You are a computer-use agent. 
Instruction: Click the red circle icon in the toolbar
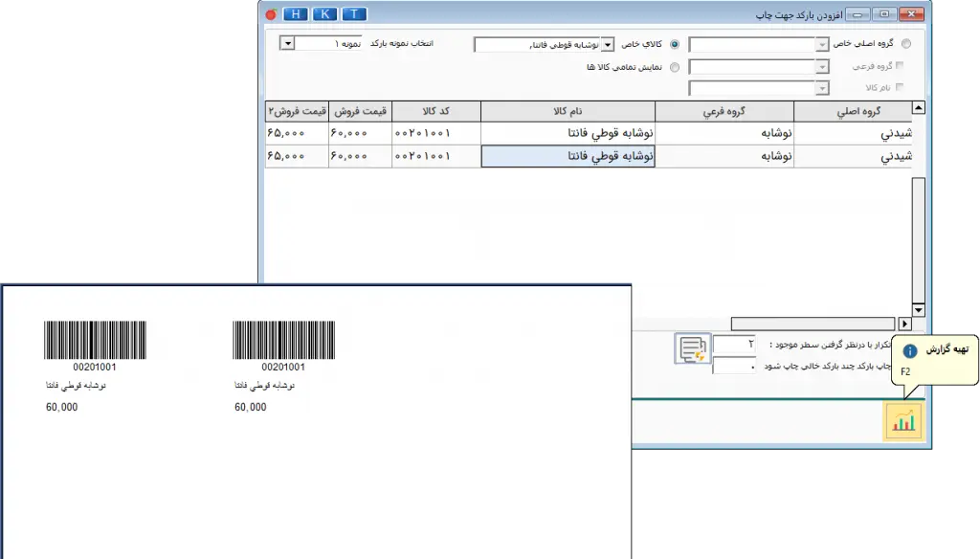click(270, 13)
